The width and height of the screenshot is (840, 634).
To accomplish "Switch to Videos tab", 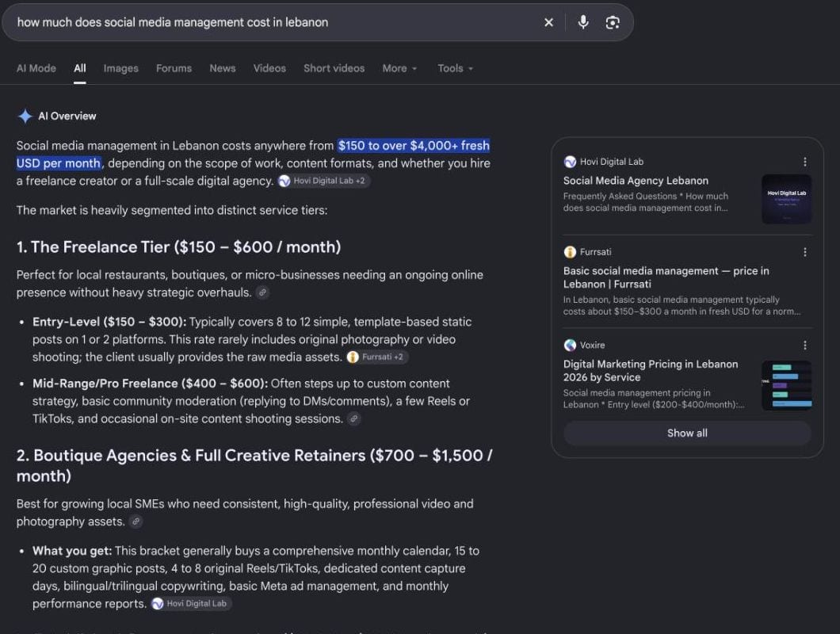I will click(x=269, y=69).
